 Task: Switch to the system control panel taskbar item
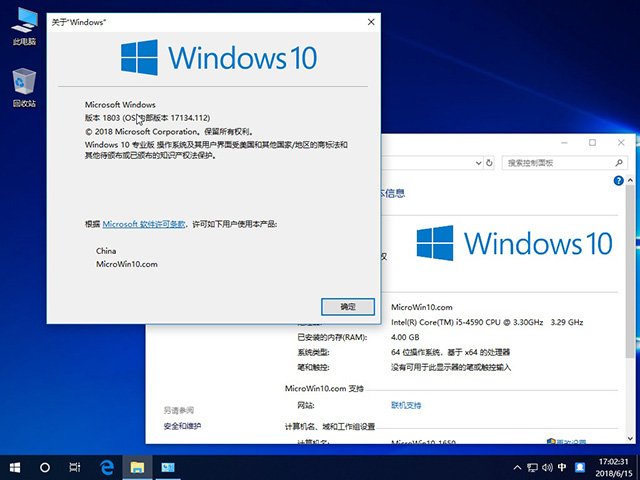point(167,467)
